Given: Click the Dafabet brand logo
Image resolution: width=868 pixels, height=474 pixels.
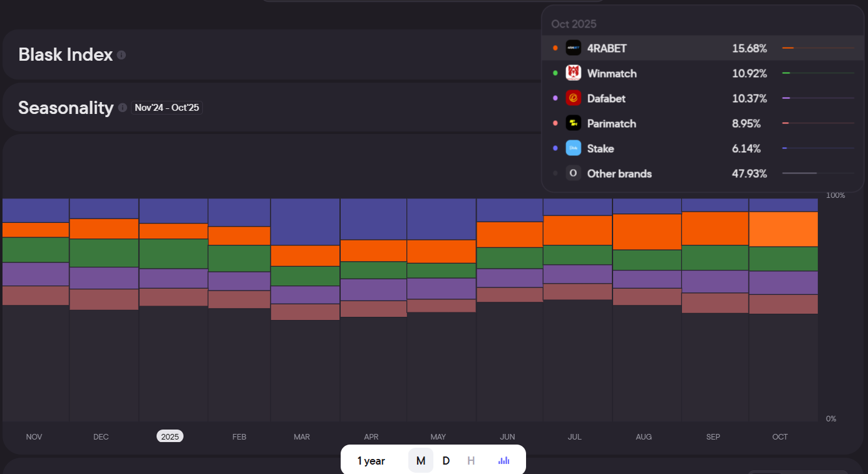Looking at the screenshot, I should [x=573, y=98].
